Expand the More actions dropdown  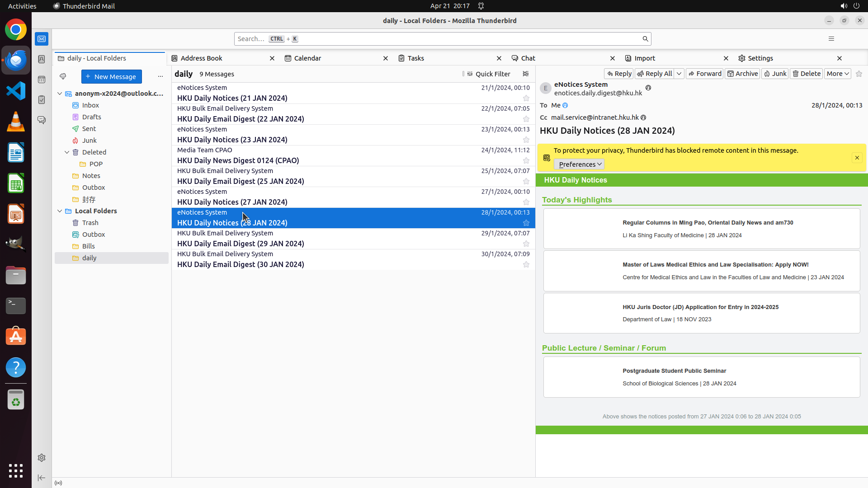point(838,74)
